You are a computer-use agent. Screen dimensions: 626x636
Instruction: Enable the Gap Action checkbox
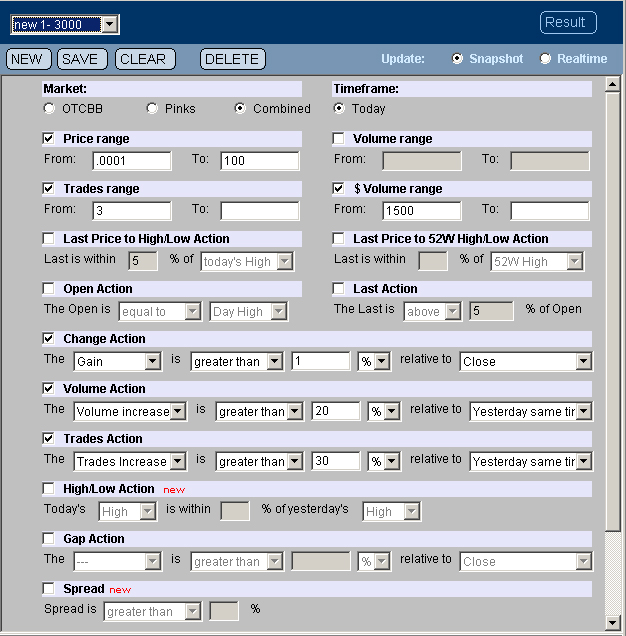48,538
